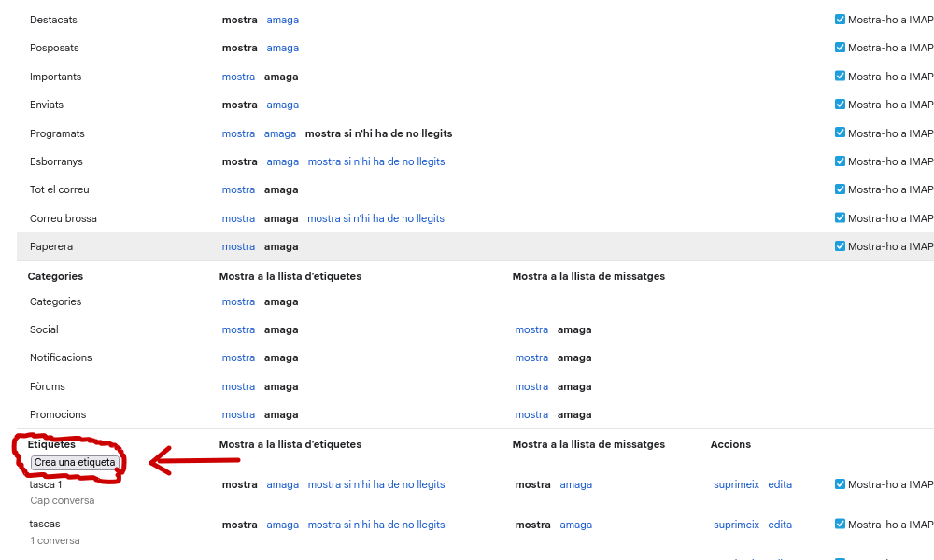The height and width of the screenshot is (560, 934).
Task: Click the 'Crea una etiqueta' button
Action: click(75, 462)
